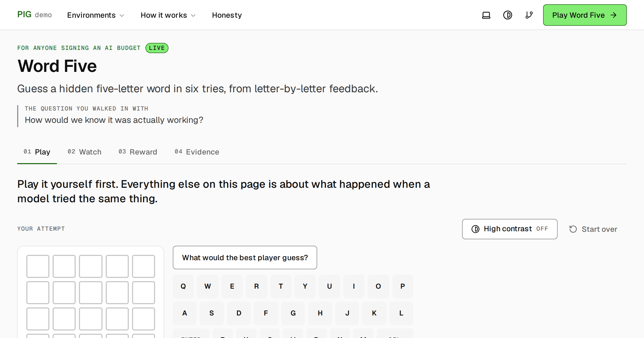Click the laptop device icon in header
Viewport: 644px width, 338px height.
[486, 15]
